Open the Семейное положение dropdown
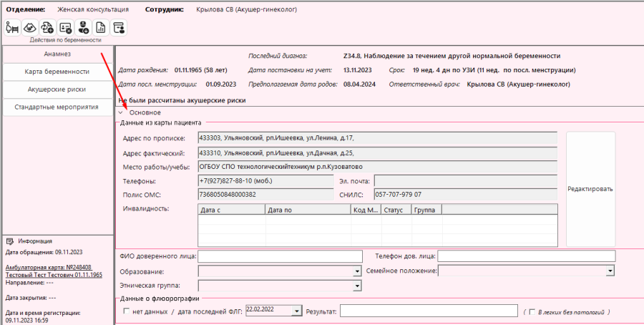644x325 pixels. coord(611,271)
